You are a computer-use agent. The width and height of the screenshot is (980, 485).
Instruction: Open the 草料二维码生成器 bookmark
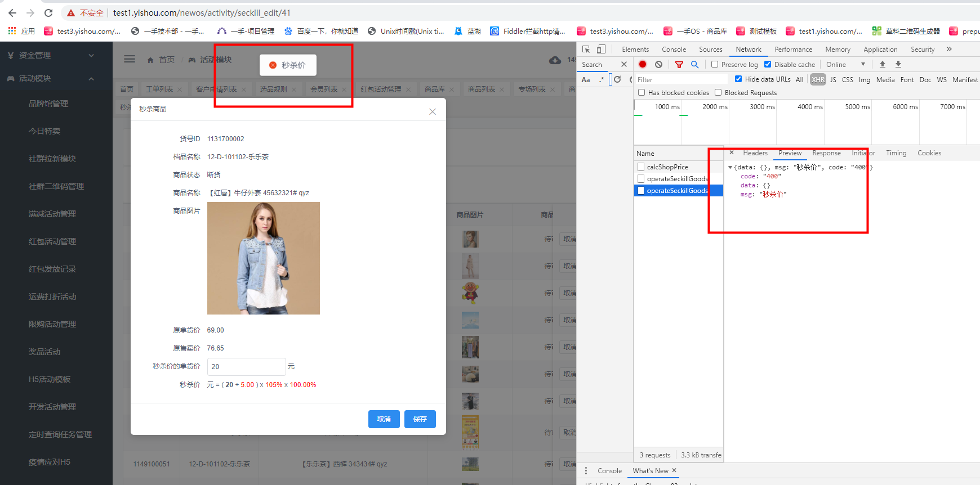click(x=906, y=31)
